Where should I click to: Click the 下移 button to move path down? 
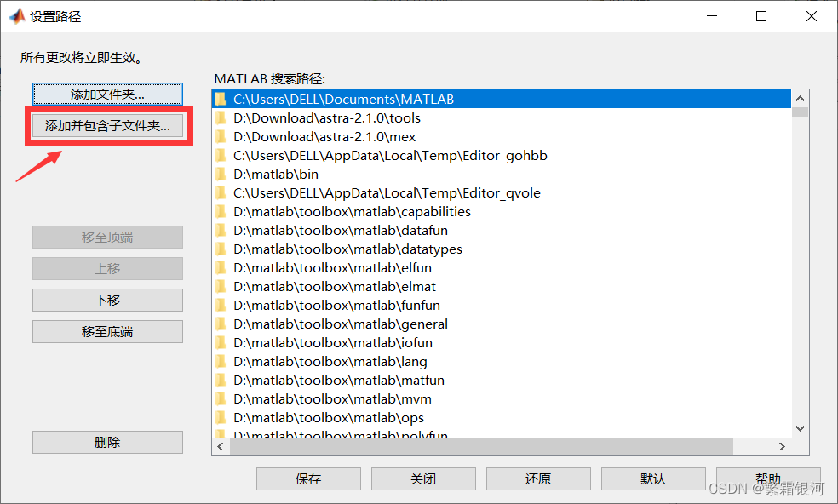(x=106, y=300)
